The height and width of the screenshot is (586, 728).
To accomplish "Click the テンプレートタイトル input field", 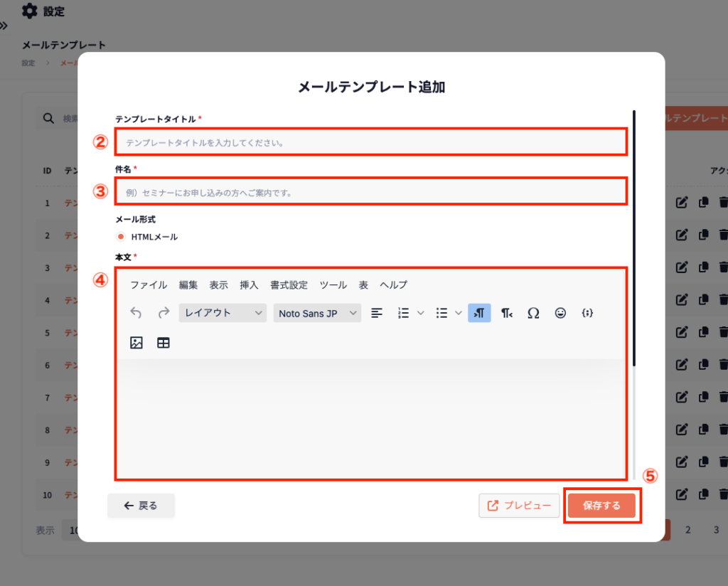I will pos(371,142).
